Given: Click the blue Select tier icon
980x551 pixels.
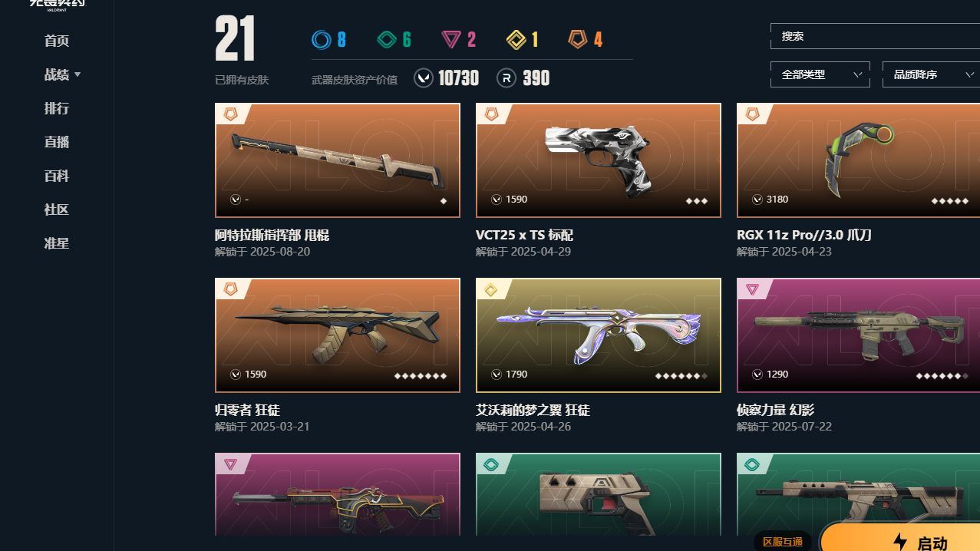Looking at the screenshot, I should 321,39.
